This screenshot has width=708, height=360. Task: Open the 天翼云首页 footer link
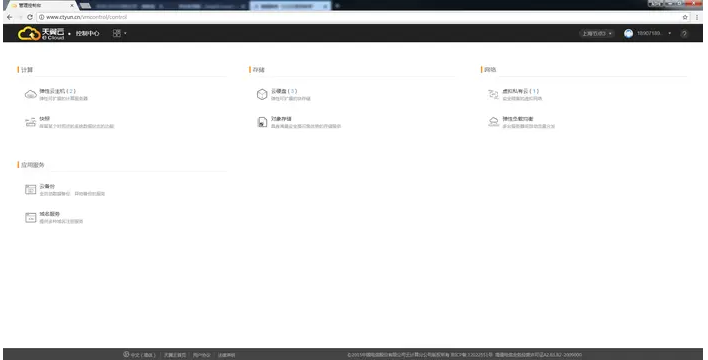[x=174, y=355]
